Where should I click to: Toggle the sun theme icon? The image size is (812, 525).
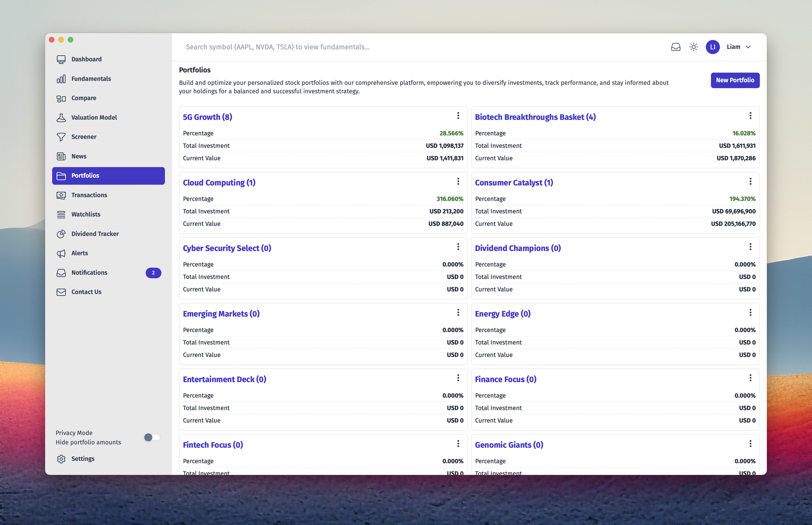click(693, 47)
